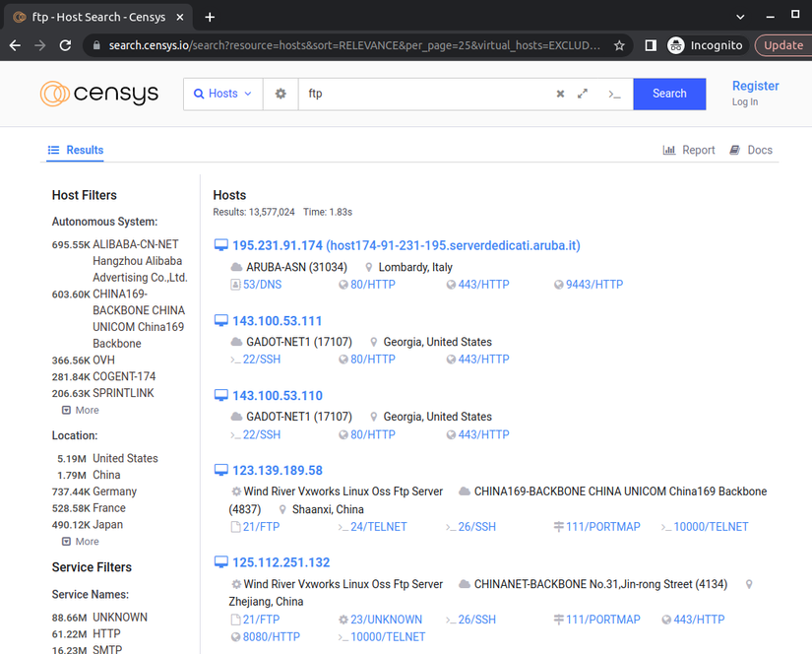The width and height of the screenshot is (812, 654).
Task: Click the browser address bar
Action: click(354, 45)
